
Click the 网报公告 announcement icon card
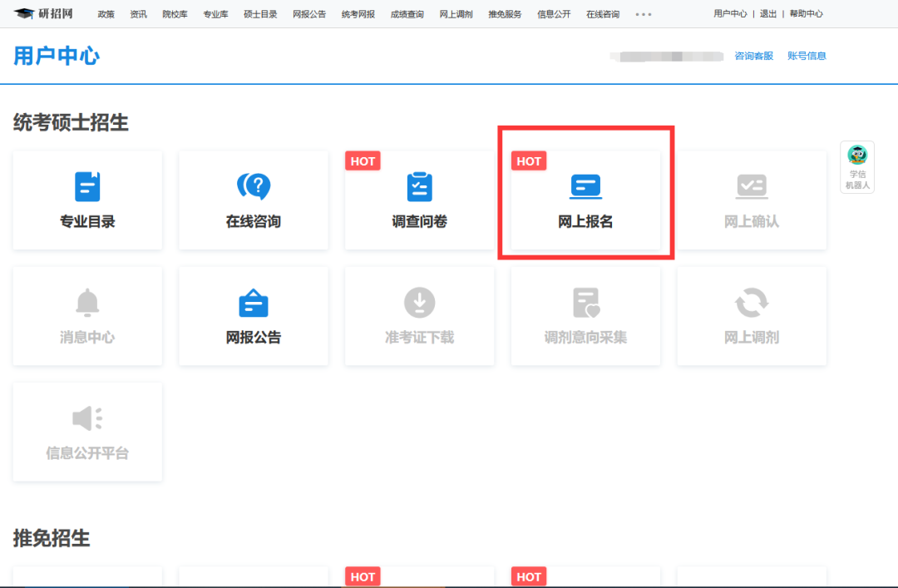[253, 316]
